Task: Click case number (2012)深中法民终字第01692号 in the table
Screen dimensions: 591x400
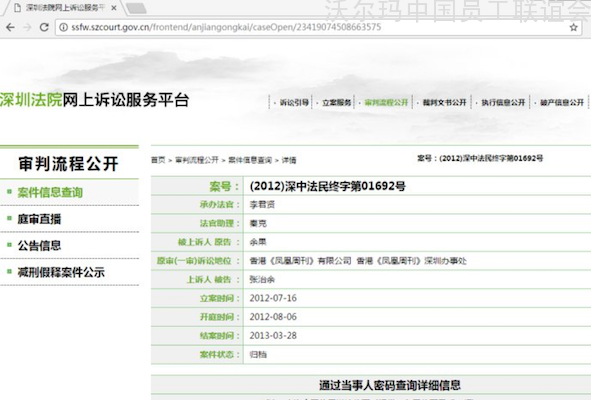Action: tap(327, 186)
